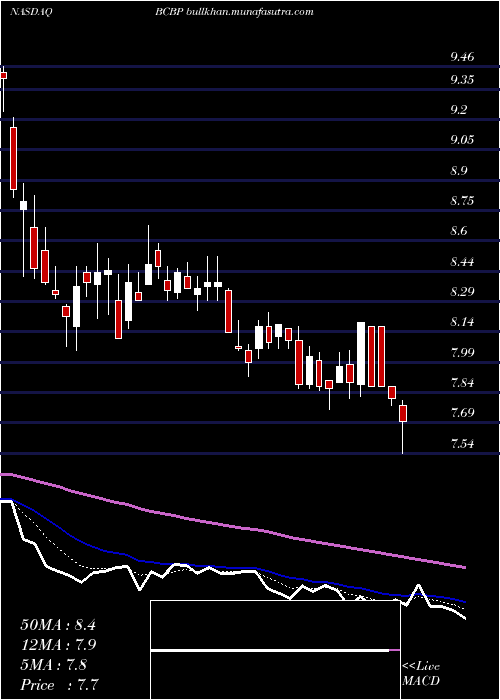
Task: Click the 5MA : 7.8 reading
Action: click(54, 665)
